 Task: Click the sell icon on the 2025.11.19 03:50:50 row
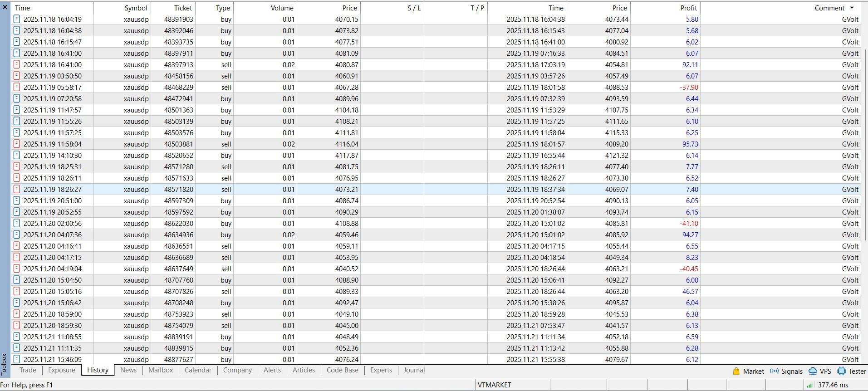[x=17, y=76]
